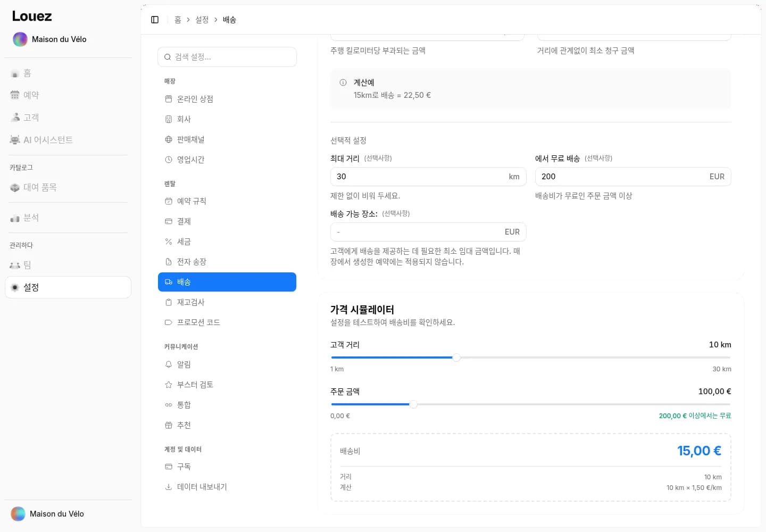Click the search magnifier icon in settings
Viewport: 766px width, 532px height.
coord(168,57)
